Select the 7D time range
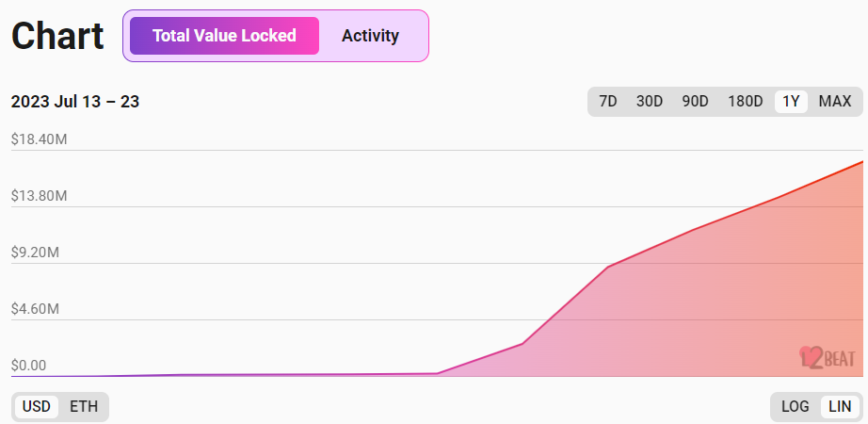Image resolution: width=868 pixels, height=424 pixels. (608, 102)
